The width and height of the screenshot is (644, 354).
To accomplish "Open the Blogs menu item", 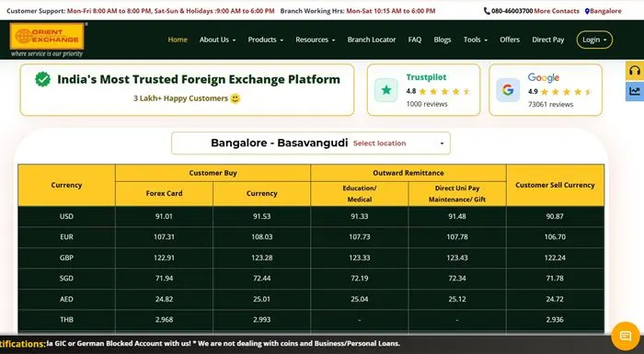I will (x=443, y=40).
